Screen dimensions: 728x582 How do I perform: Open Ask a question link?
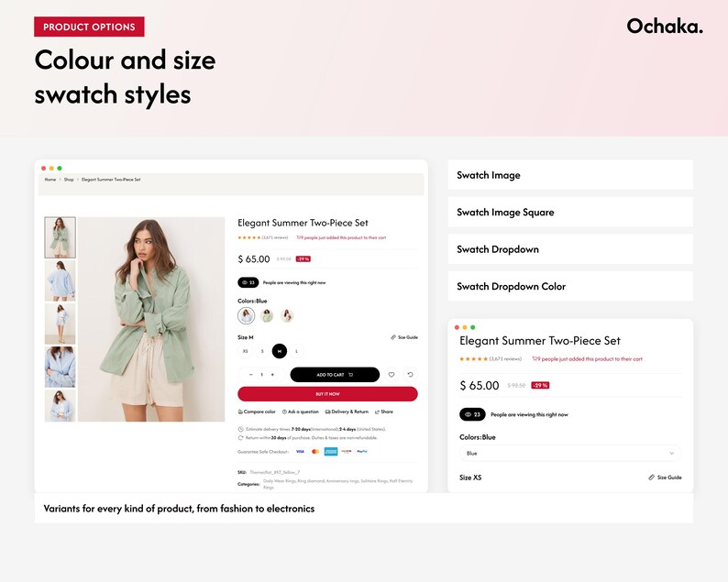click(301, 412)
